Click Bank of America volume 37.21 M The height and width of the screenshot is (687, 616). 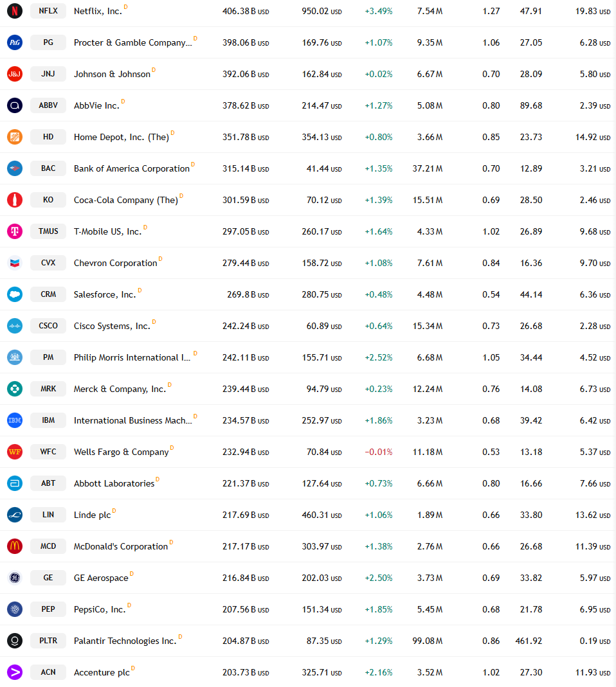428,168
